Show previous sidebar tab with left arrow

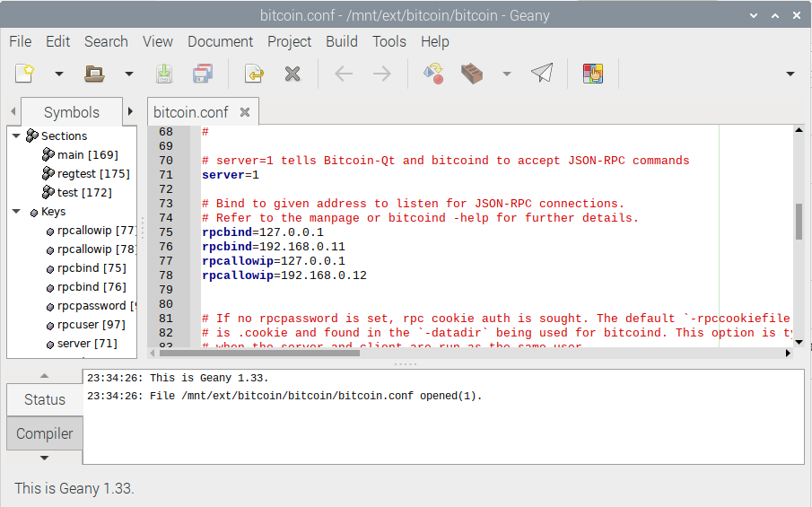coord(13,111)
